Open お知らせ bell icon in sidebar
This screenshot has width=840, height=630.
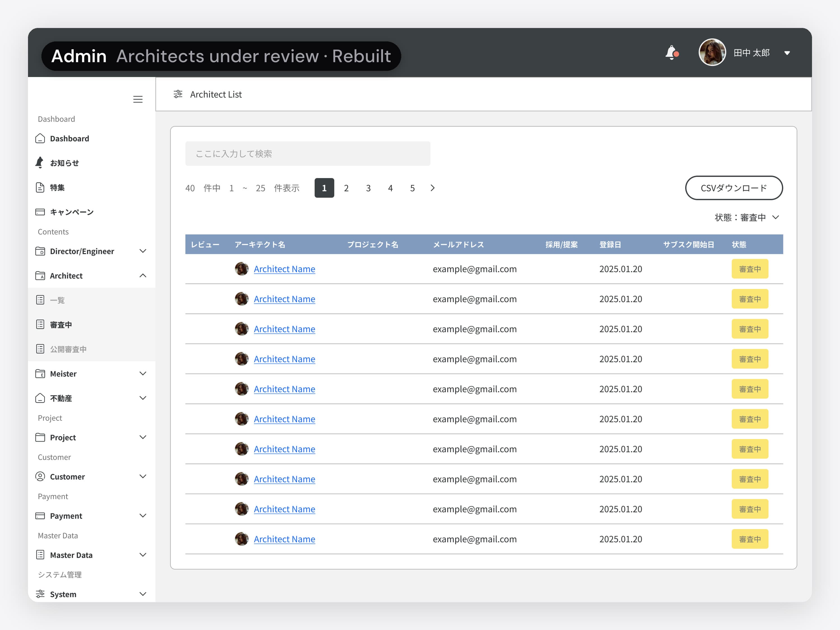(x=39, y=162)
